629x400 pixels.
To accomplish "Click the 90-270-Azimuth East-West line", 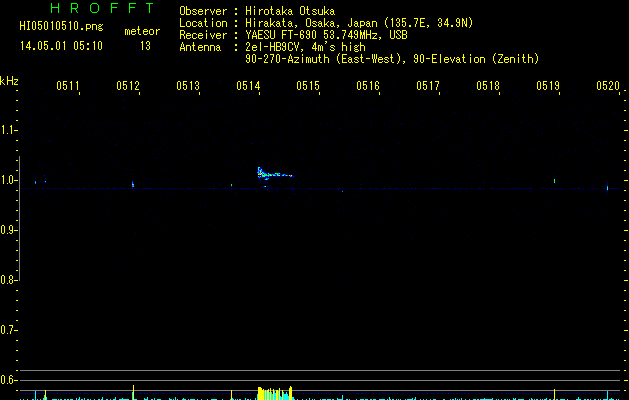I will (392, 59).
